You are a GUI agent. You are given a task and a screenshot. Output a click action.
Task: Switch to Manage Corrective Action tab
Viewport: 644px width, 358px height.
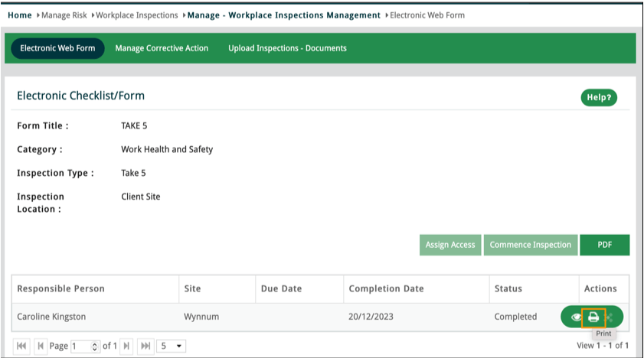pyautogui.click(x=162, y=48)
